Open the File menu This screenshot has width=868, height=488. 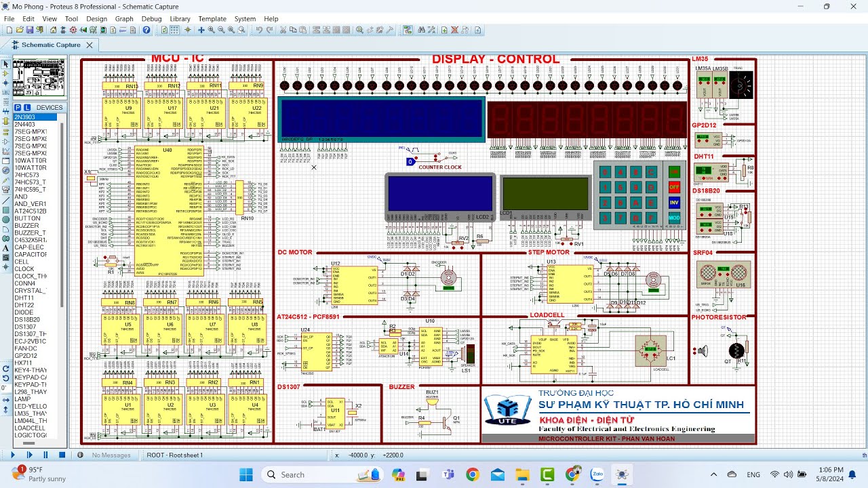[x=9, y=19]
